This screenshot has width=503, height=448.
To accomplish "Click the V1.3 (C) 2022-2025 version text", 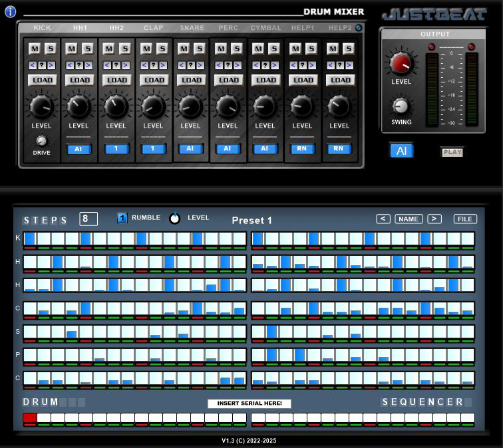I will click(x=249, y=441).
